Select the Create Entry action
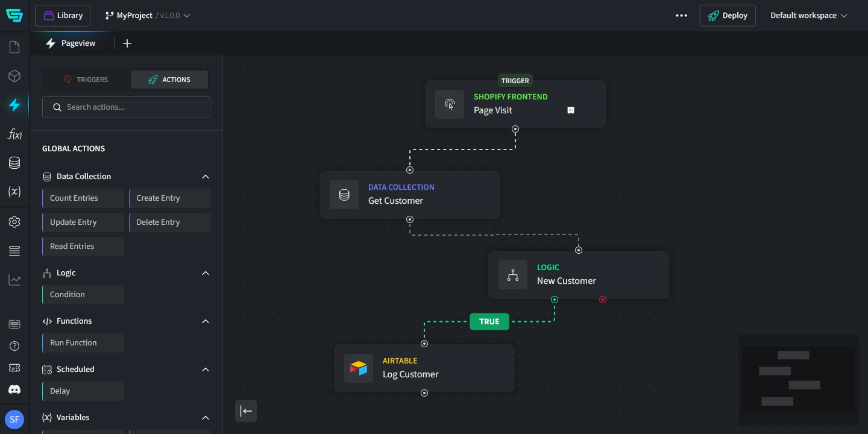This screenshot has height=434, width=868. [169, 198]
